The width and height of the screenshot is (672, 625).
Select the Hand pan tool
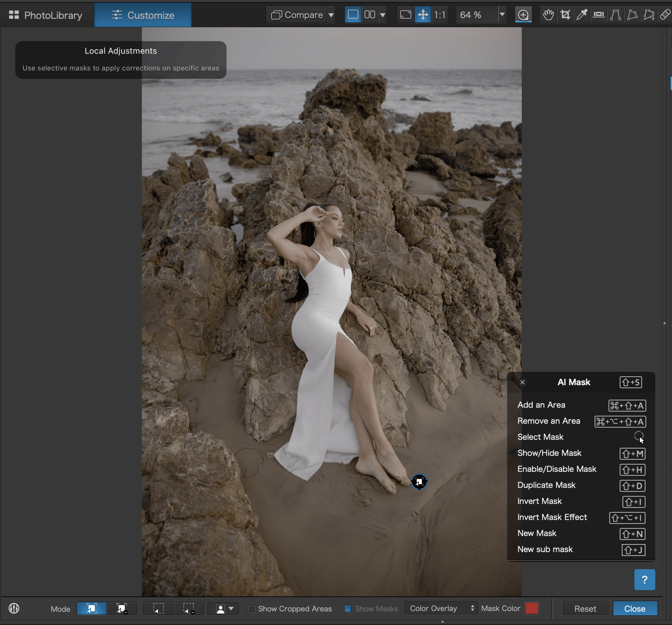pyautogui.click(x=548, y=15)
